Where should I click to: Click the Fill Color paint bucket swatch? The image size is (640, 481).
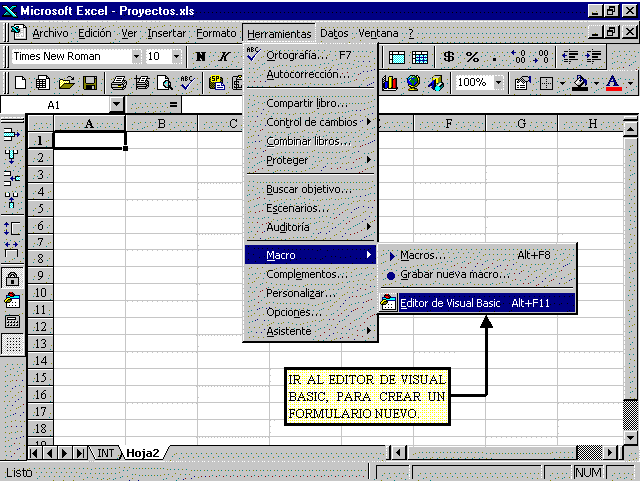pyautogui.click(x=580, y=83)
